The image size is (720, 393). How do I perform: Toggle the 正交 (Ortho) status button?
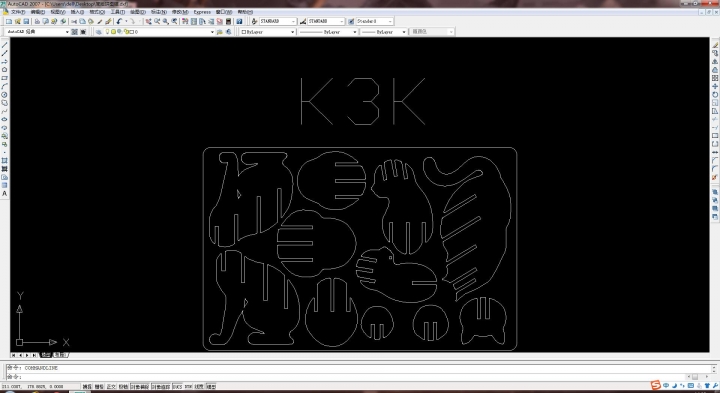pyautogui.click(x=112, y=387)
